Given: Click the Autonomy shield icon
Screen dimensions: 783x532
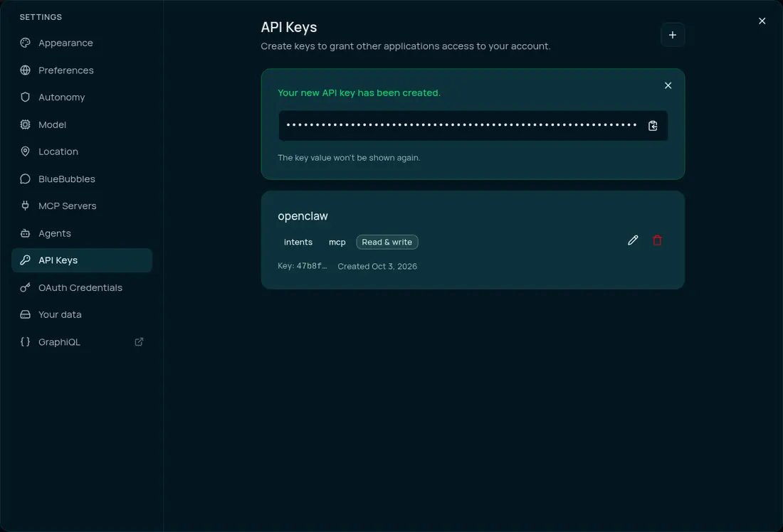Looking at the screenshot, I should coord(25,97).
